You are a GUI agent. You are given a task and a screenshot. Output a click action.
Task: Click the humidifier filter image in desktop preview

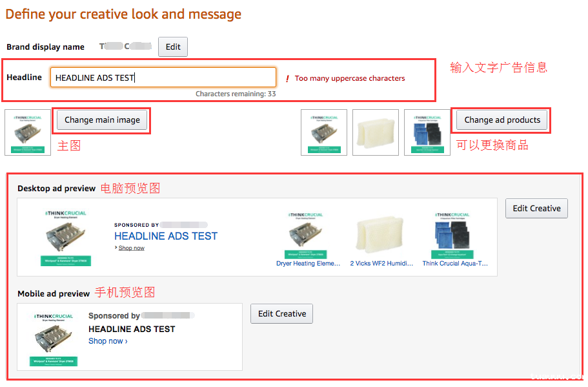[x=380, y=235]
